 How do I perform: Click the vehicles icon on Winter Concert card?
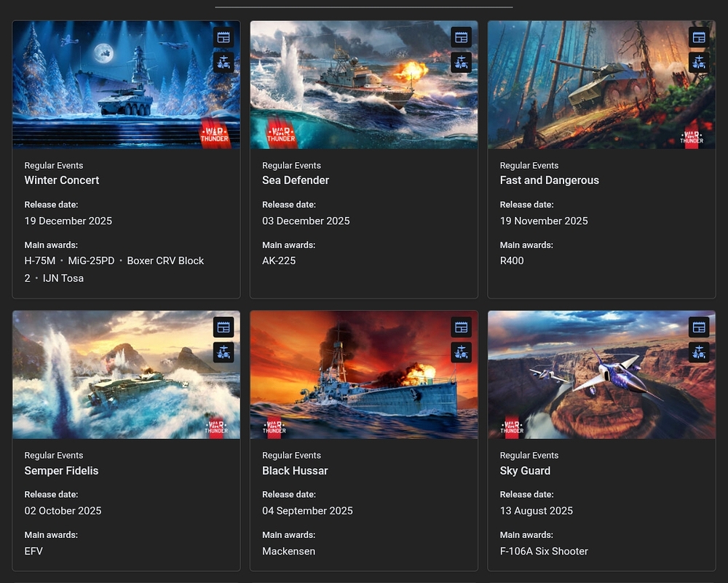pos(223,62)
